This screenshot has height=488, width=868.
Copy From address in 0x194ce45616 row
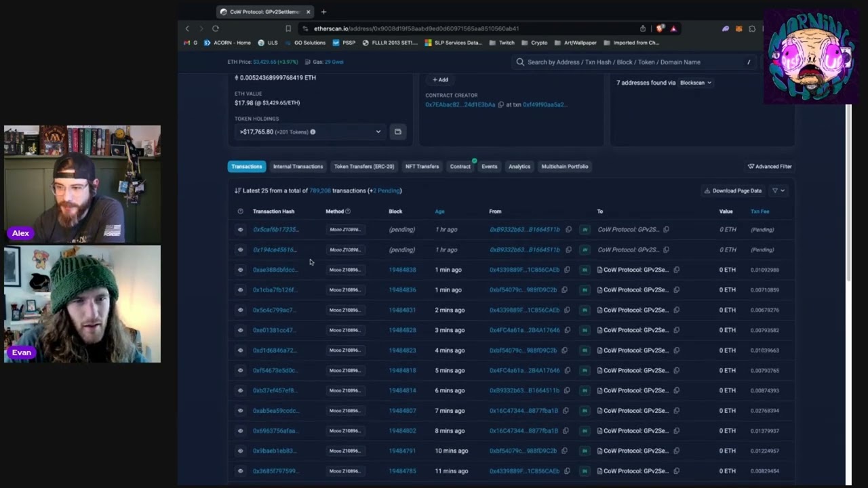568,249
